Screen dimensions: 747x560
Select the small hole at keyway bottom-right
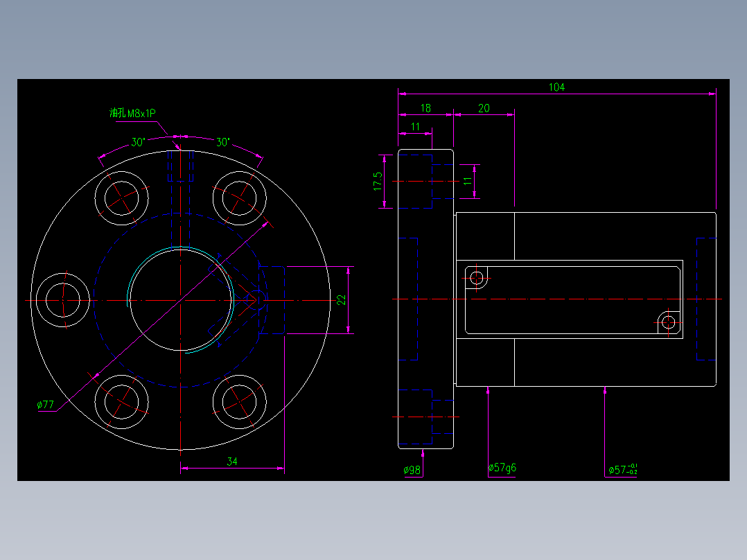(x=669, y=322)
